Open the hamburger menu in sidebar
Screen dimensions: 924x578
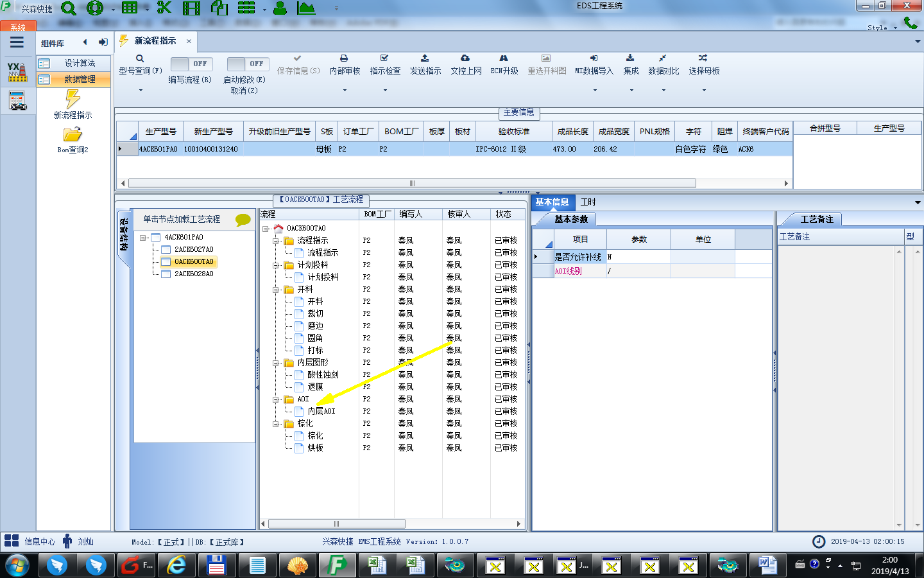coord(17,42)
